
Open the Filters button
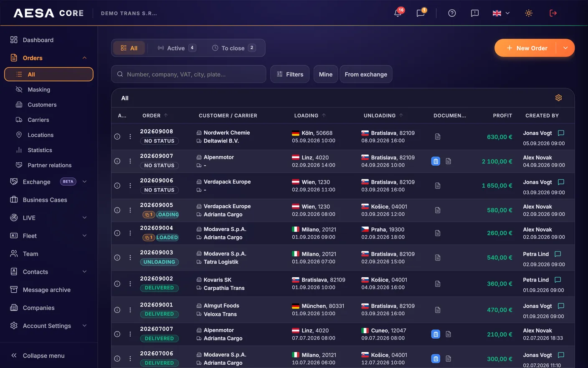pos(290,74)
